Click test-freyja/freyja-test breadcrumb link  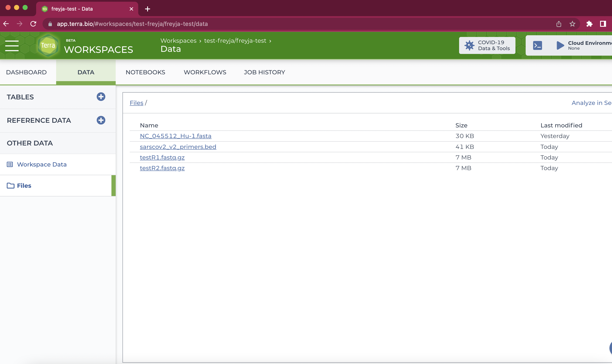coord(235,41)
